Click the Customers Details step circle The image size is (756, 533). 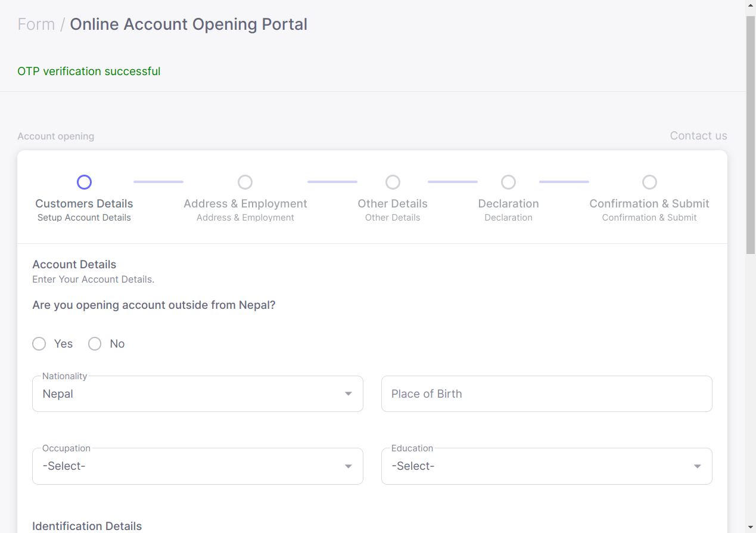(x=84, y=182)
